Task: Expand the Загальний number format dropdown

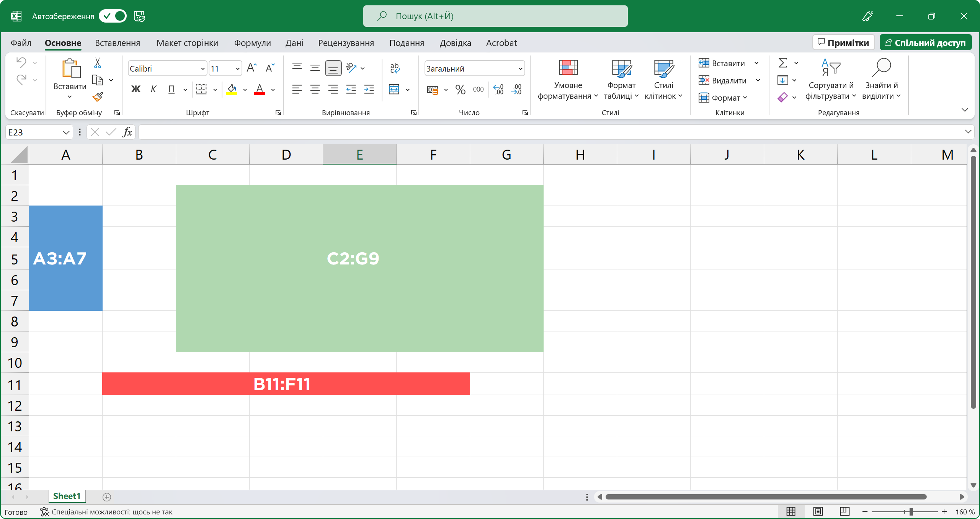Action: (x=520, y=69)
